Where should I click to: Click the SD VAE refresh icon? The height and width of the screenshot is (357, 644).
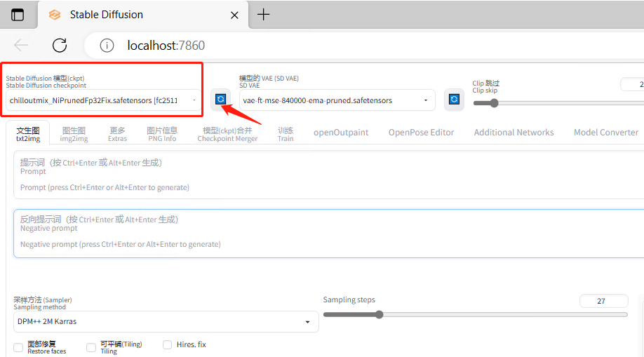[454, 100]
